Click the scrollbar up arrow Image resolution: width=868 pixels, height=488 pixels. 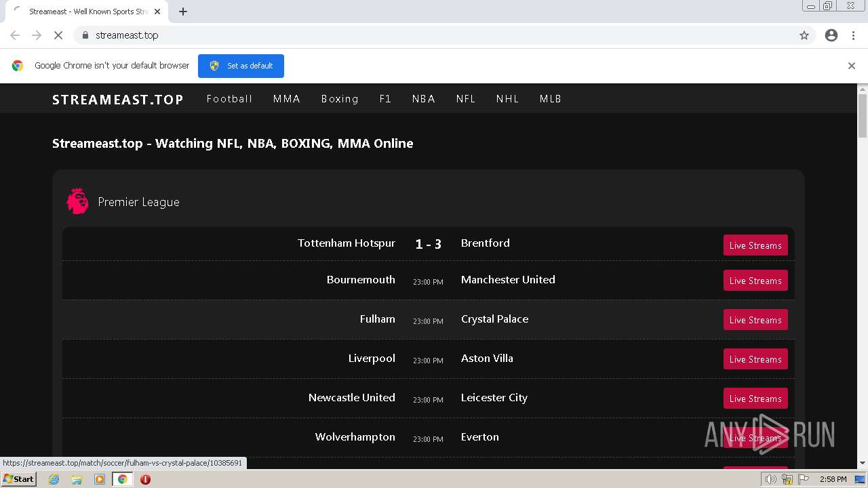(863, 89)
